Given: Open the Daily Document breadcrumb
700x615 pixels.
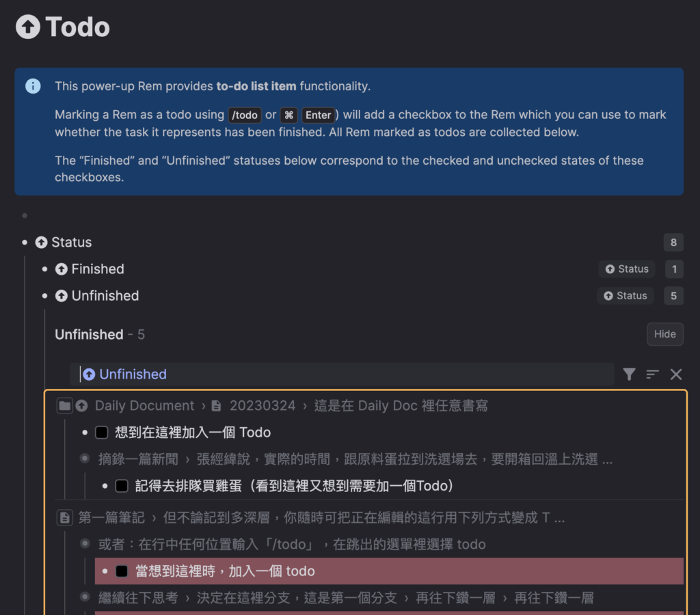Looking at the screenshot, I should point(144,406).
